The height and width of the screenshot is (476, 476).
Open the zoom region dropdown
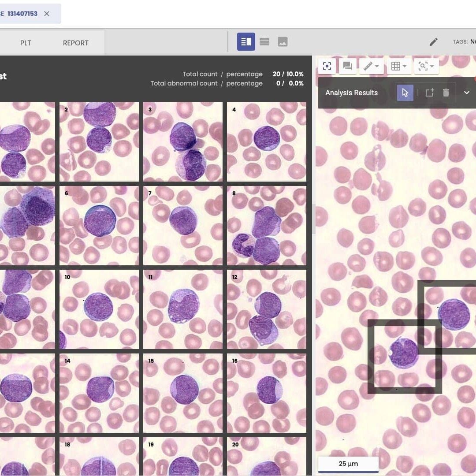coord(426,66)
